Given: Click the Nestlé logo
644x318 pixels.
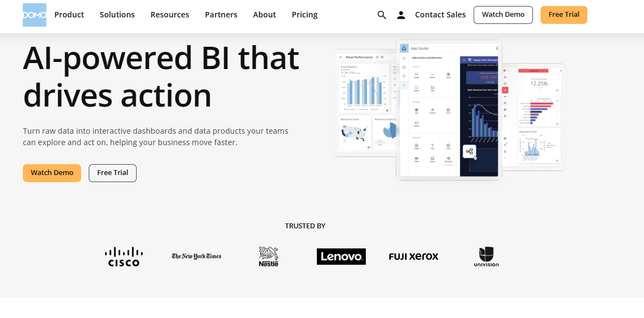Looking at the screenshot, I should click(268, 257).
